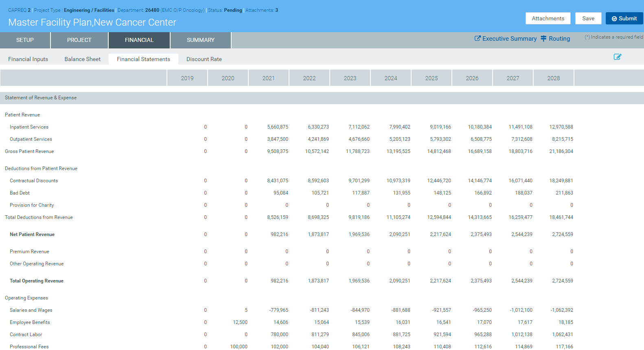
Task: Select the Financial Statements sub-tab
Action: click(143, 59)
